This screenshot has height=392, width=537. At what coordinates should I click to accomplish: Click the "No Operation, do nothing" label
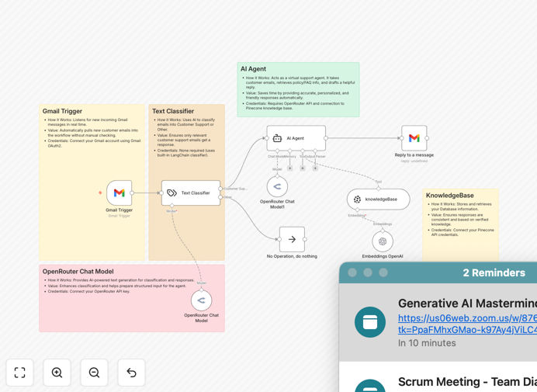292,256
